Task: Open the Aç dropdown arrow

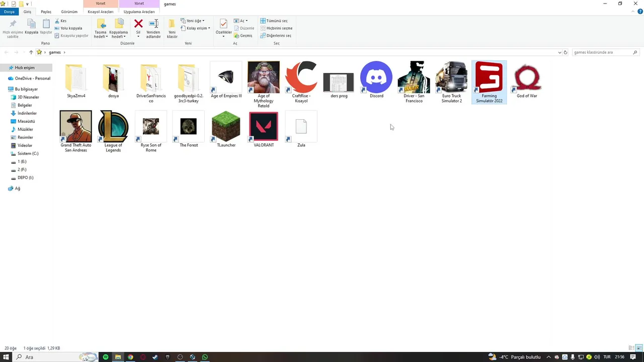Action: pos(247,21)
